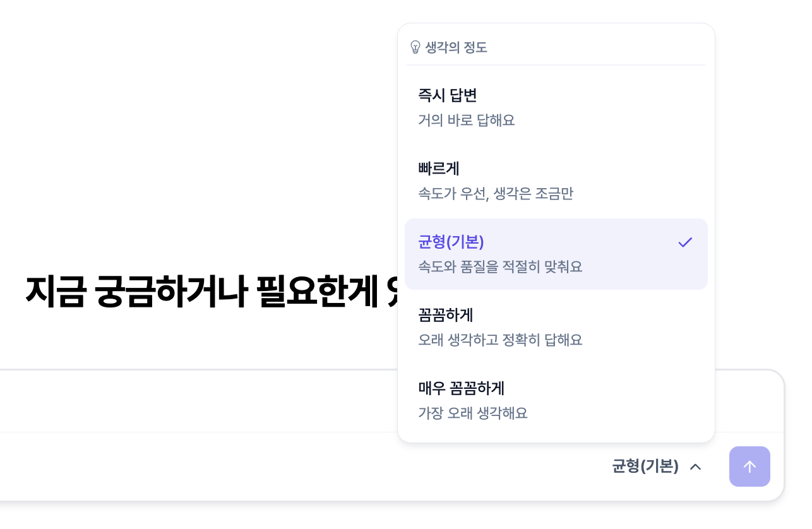Image resolution: width=812 pixels, height=529 pixels.
Task: Focus the message input field
Action: (x=189, y=401)
